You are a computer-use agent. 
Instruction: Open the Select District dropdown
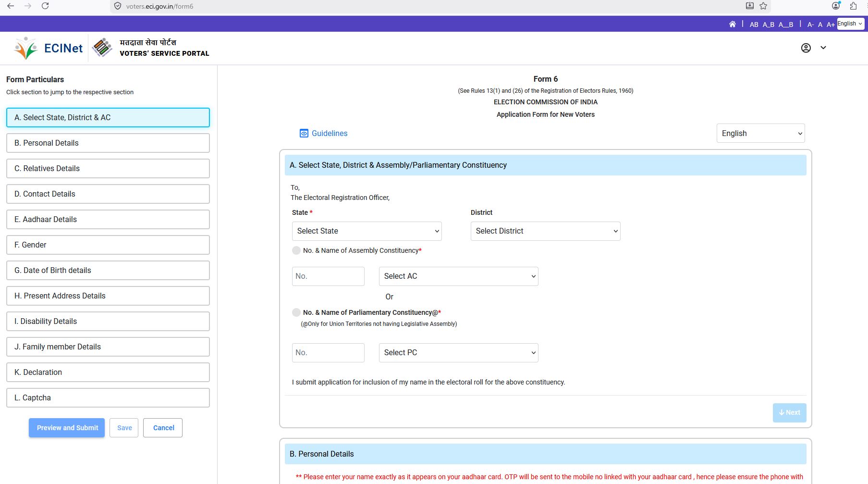(545, 231)
